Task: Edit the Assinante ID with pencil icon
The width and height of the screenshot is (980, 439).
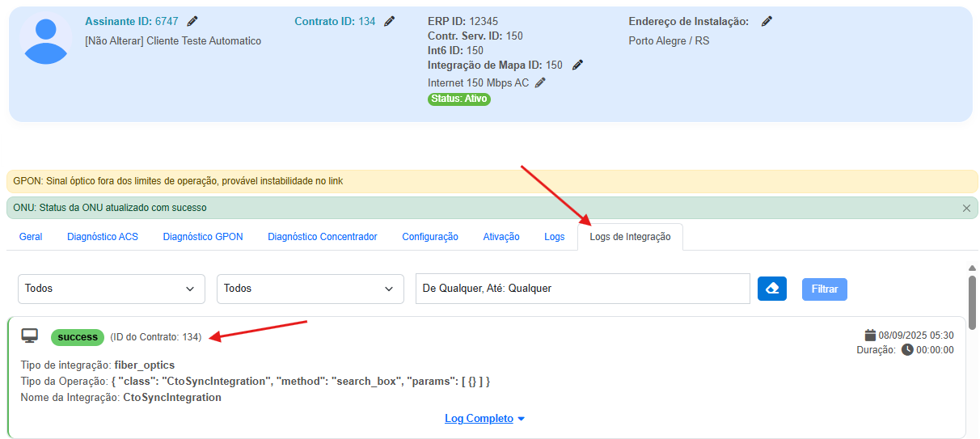Action: coord(192,21)
